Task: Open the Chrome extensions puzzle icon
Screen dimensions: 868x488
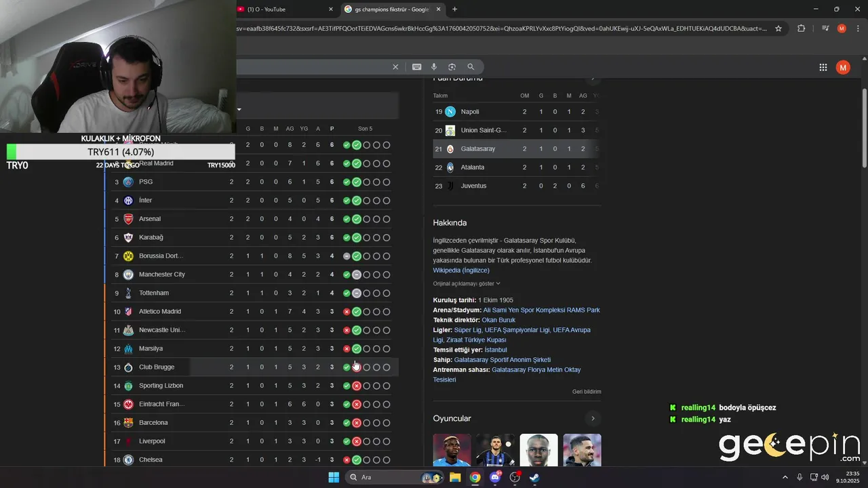Action: (x=801, y=28)
